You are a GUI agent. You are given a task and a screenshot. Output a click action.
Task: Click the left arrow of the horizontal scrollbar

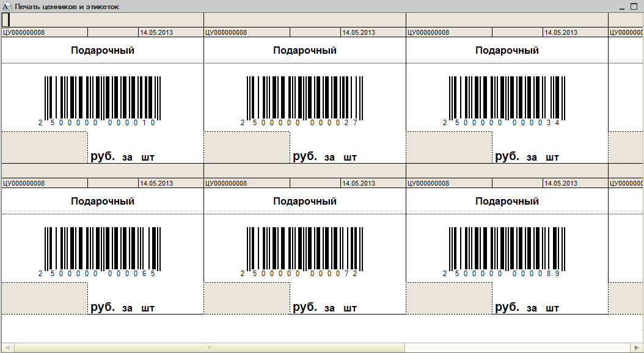[7, 348]
